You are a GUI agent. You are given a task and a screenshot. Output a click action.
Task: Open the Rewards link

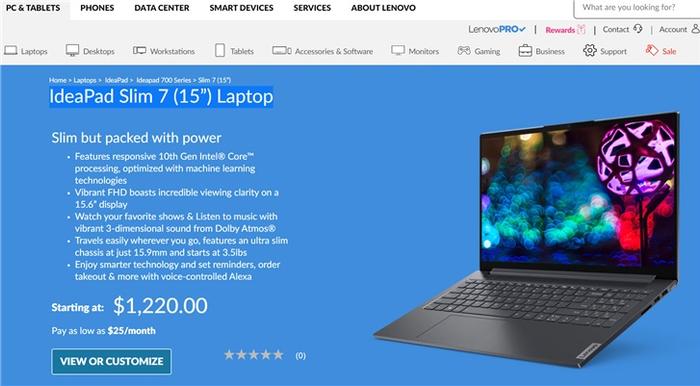[x=565, y=30]
